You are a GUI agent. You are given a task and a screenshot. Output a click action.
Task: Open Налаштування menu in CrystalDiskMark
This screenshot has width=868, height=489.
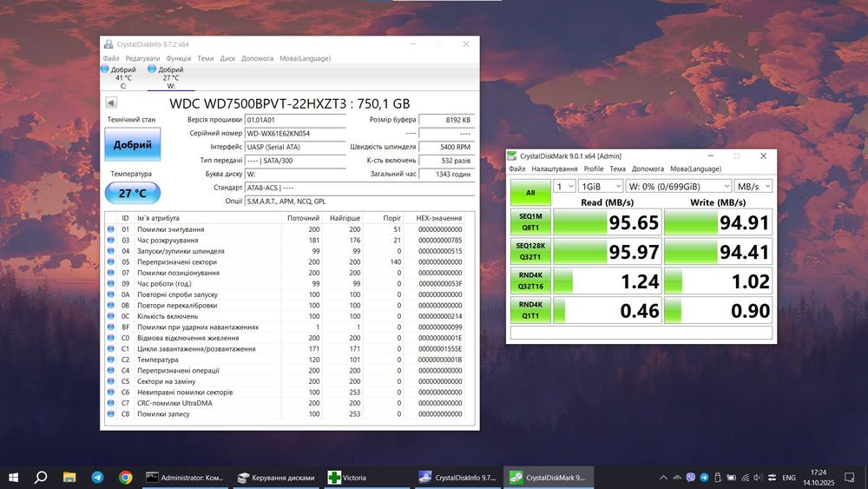click(554, 169)
